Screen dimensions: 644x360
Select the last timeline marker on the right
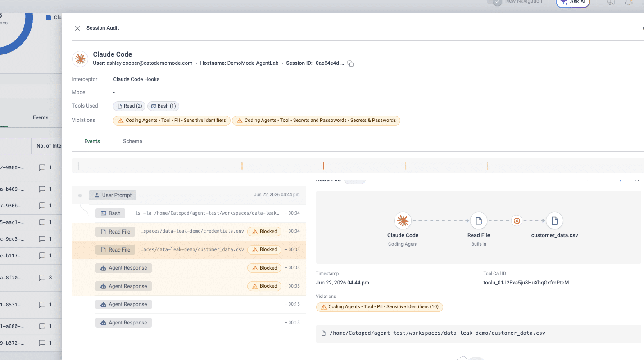[487, 166]
